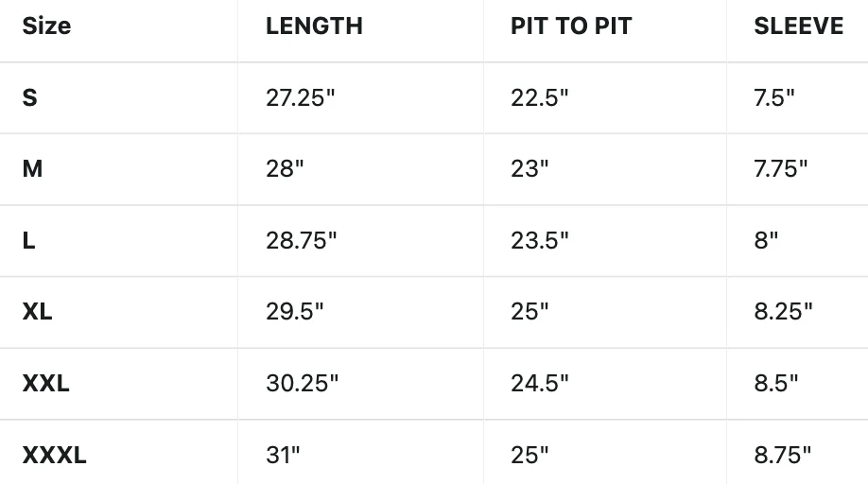Select the S size row label

(30, 98)
